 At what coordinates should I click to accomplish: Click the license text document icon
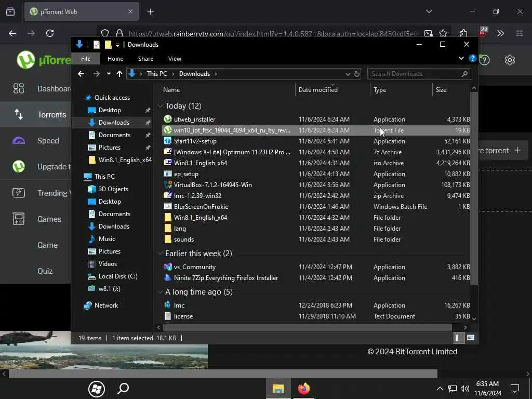point(168,316)
